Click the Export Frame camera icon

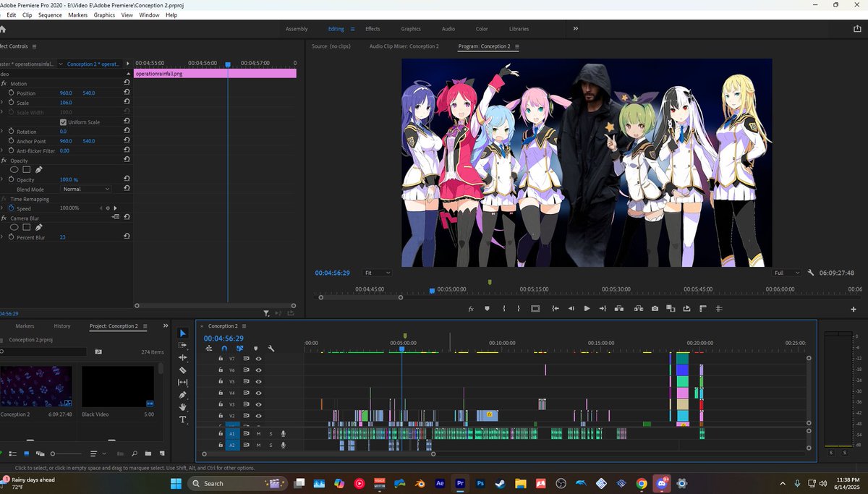655,308
